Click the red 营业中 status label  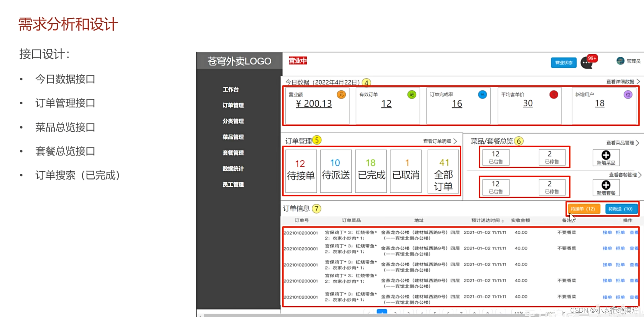[298, 61]
